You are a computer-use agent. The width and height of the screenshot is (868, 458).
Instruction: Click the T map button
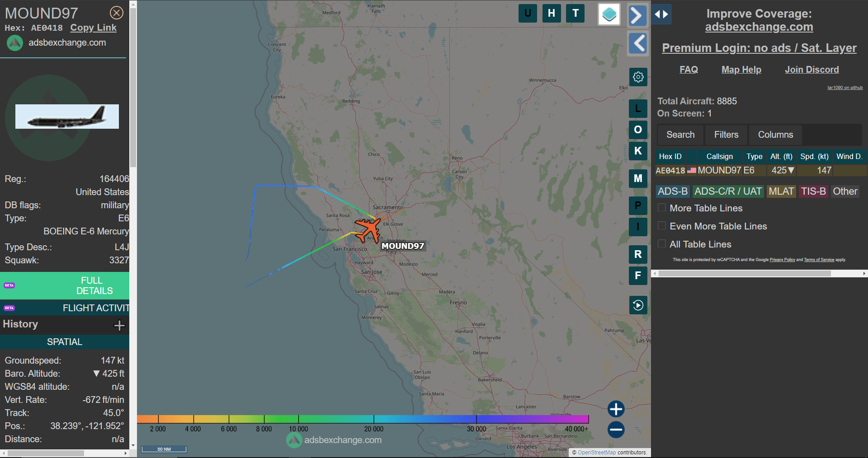pos(576,13)
